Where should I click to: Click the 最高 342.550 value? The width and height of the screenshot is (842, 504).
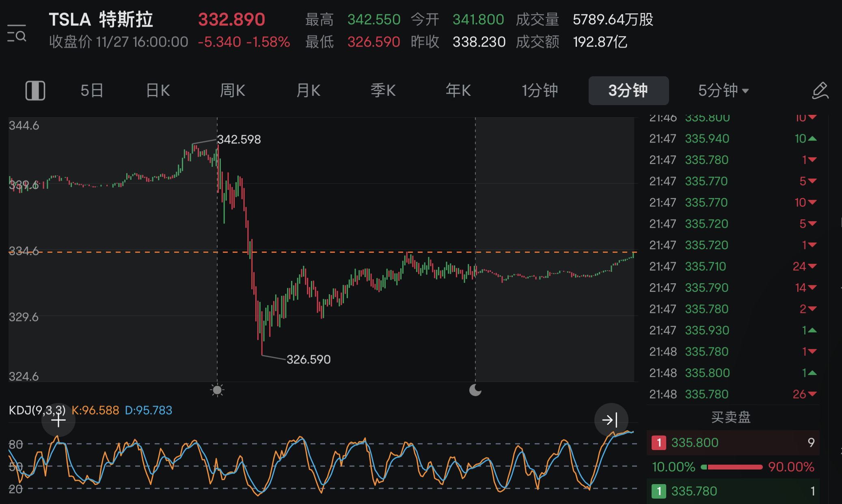pyautogui.click(x=374, y=19)
